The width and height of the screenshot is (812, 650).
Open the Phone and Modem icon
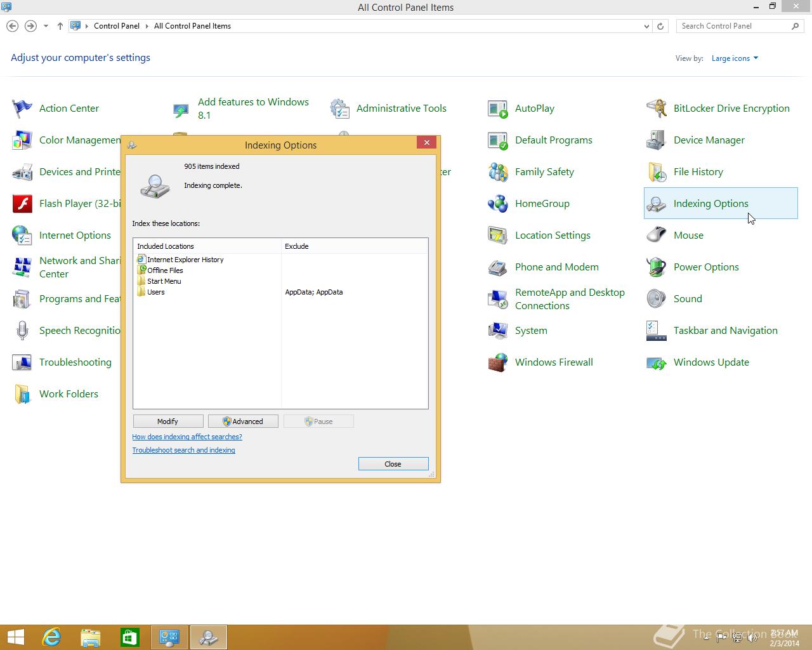pos(498,267)
